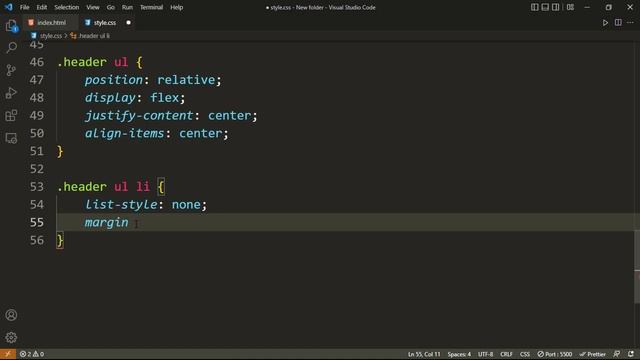Click the Prettier status bar item
This screenshot has height=360, width=640.
click(593, 354)
